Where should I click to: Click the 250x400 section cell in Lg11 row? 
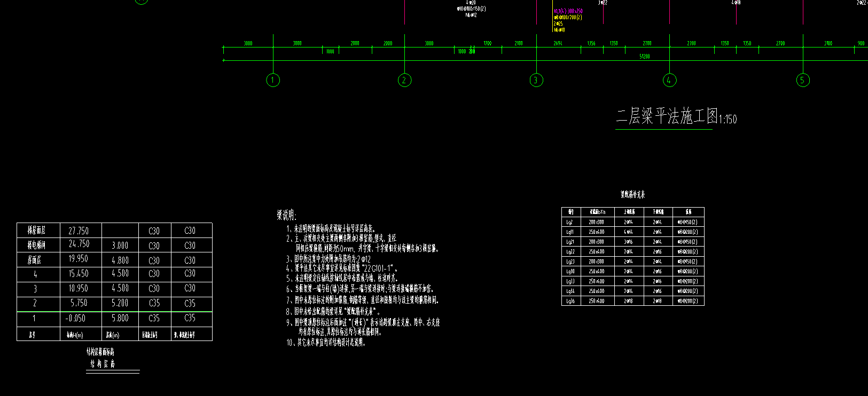tap(597, 232)
